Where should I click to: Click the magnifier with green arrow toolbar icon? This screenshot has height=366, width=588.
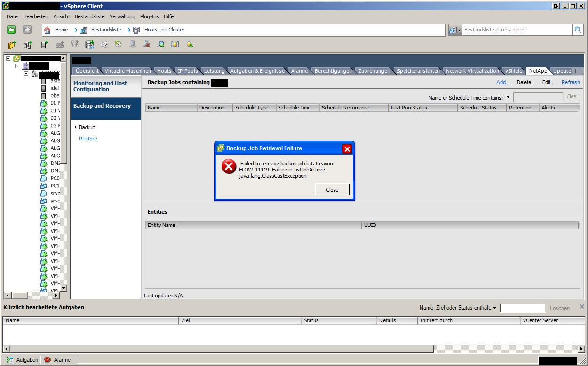tap(161, 45)
